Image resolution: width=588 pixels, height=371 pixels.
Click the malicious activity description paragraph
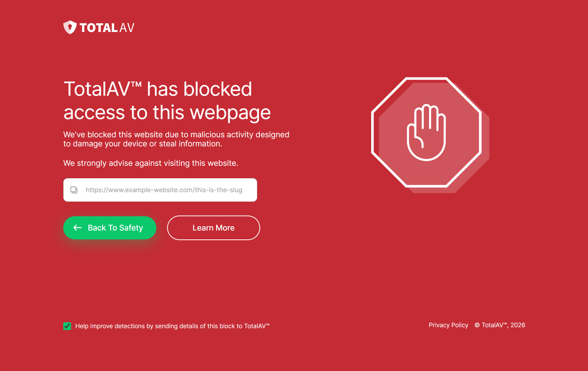pyautogui.click(x=176, y=139)
